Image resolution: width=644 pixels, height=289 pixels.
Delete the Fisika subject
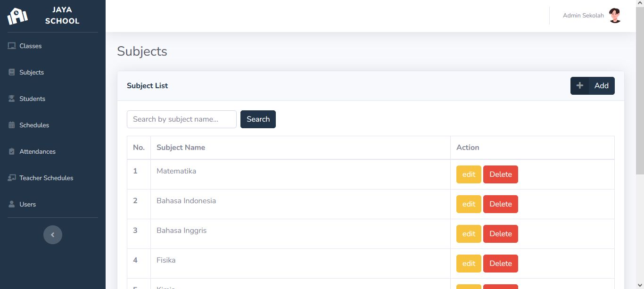(501, 264)
